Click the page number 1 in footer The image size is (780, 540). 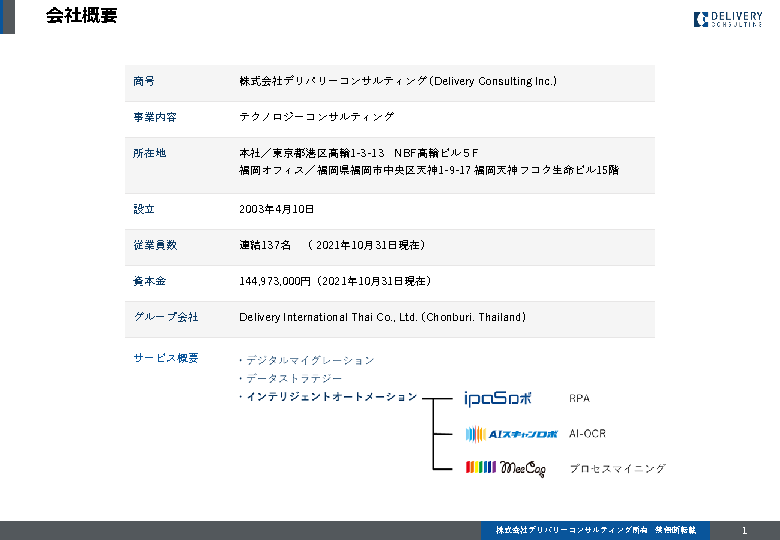click(x=744, y=530)
